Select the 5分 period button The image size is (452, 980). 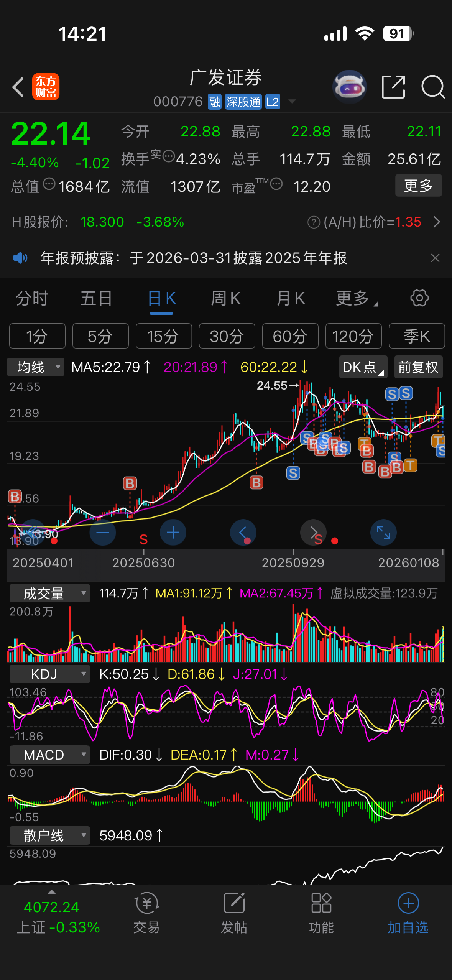point(100,336)
